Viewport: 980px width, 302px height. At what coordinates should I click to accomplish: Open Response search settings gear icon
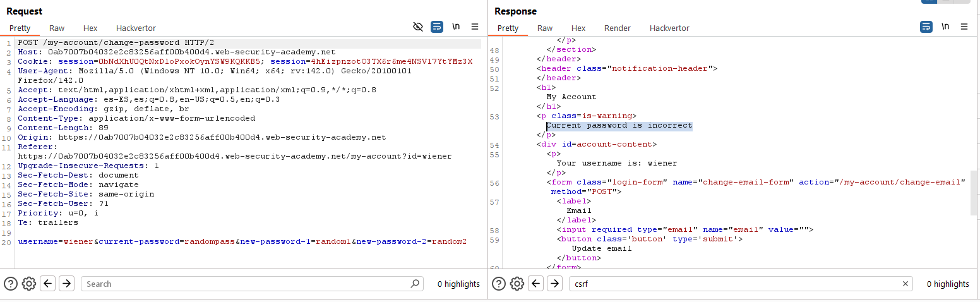point(517,284)
